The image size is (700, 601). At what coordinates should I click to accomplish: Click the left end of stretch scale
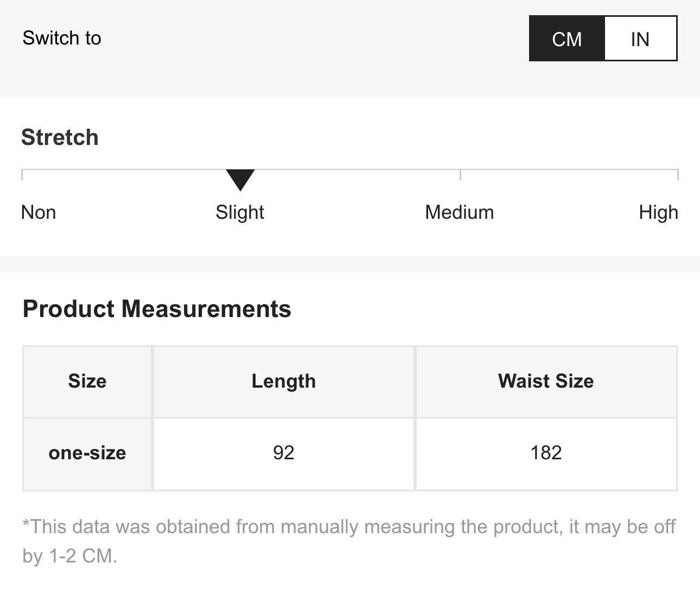pyautogui.click(x=22, y=174)
